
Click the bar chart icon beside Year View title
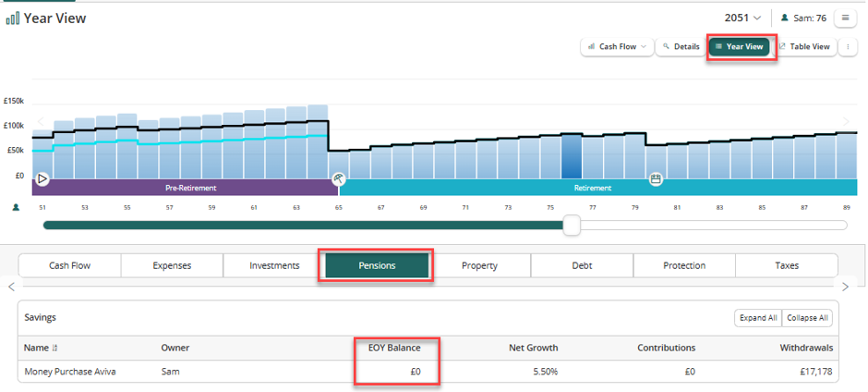(13, 18)
